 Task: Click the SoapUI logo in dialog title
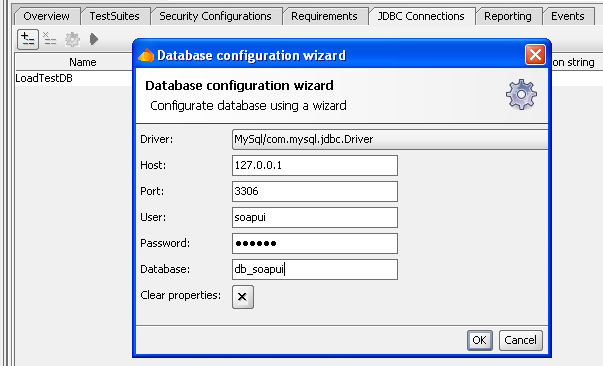(146, 55)
